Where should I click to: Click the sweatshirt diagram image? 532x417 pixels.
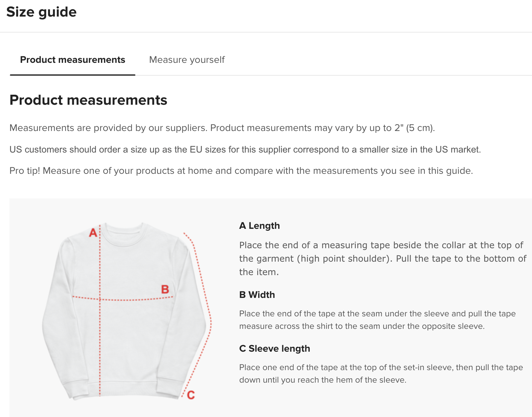coord(127,311)
